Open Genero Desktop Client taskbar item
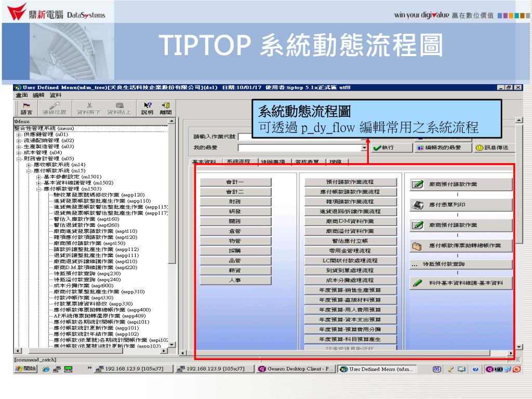532x399 pixels. [x=296, y=369]
